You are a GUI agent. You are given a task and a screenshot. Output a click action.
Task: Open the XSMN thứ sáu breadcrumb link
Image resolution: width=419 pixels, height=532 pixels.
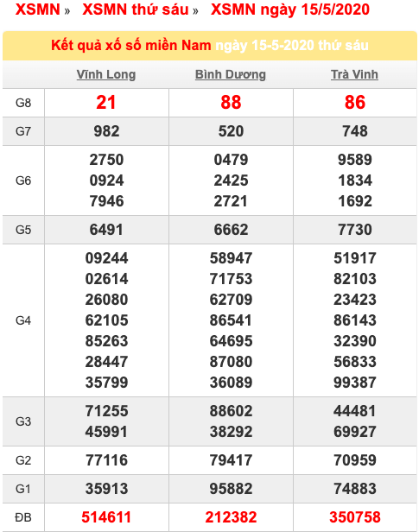[x=136, y=9]
